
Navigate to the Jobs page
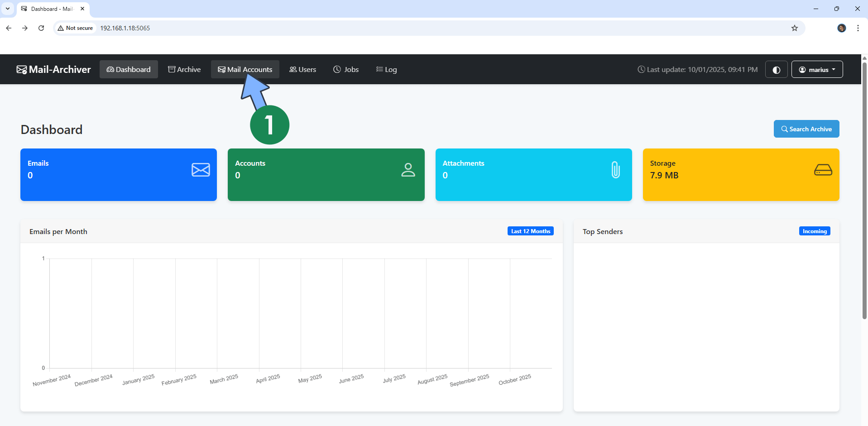coord(346,70)
